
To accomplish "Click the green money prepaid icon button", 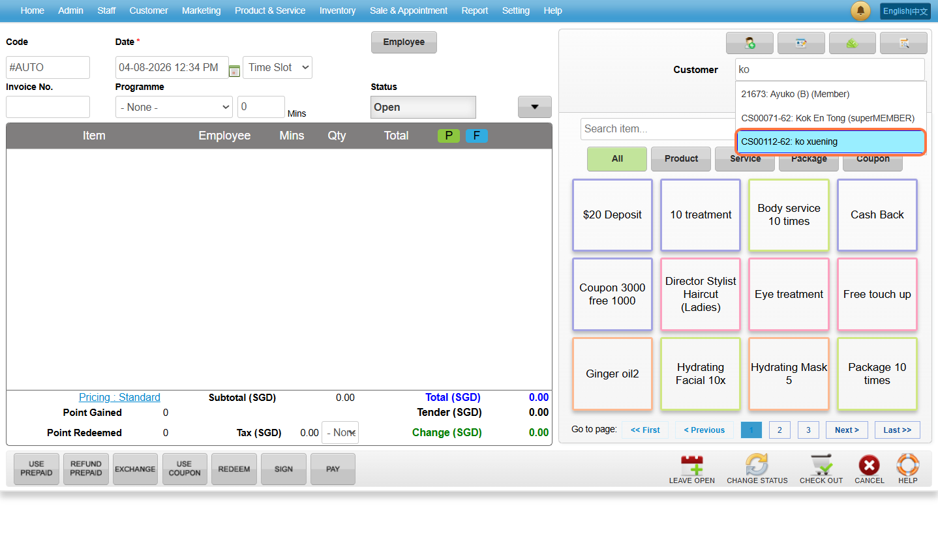I will 853,43.
